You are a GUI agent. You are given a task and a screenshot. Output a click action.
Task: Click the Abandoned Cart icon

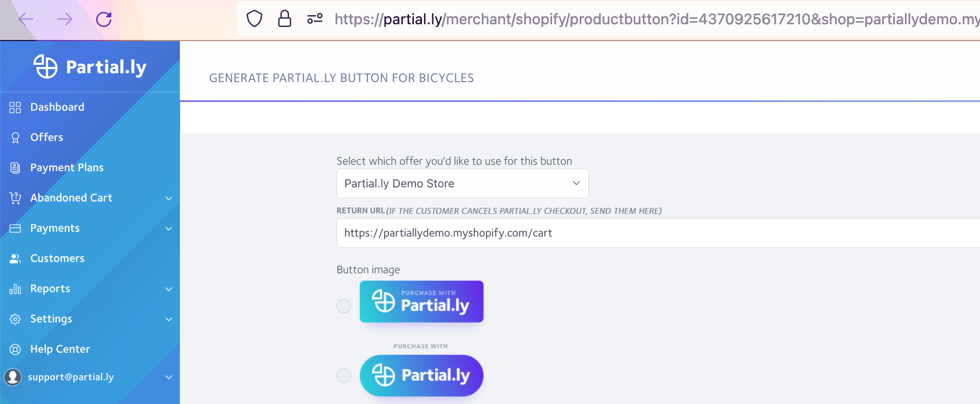click(15, 198)
